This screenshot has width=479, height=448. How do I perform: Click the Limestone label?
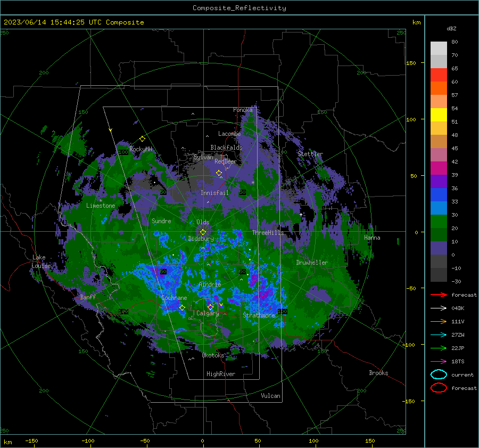101,206
